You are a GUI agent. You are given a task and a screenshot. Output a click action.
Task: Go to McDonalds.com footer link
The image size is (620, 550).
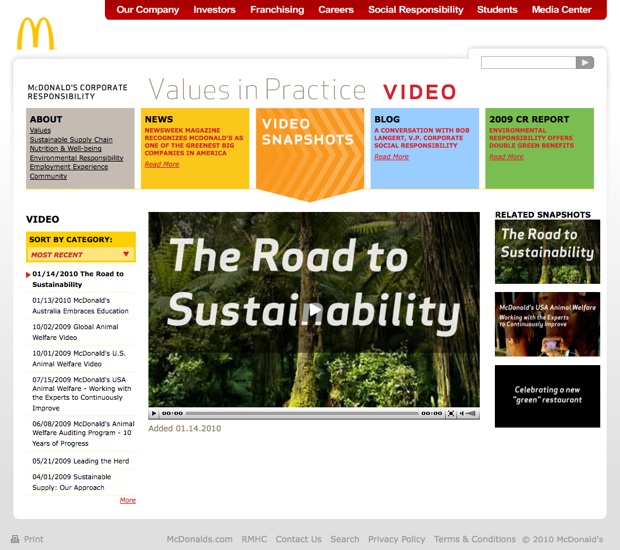(199, 539)
